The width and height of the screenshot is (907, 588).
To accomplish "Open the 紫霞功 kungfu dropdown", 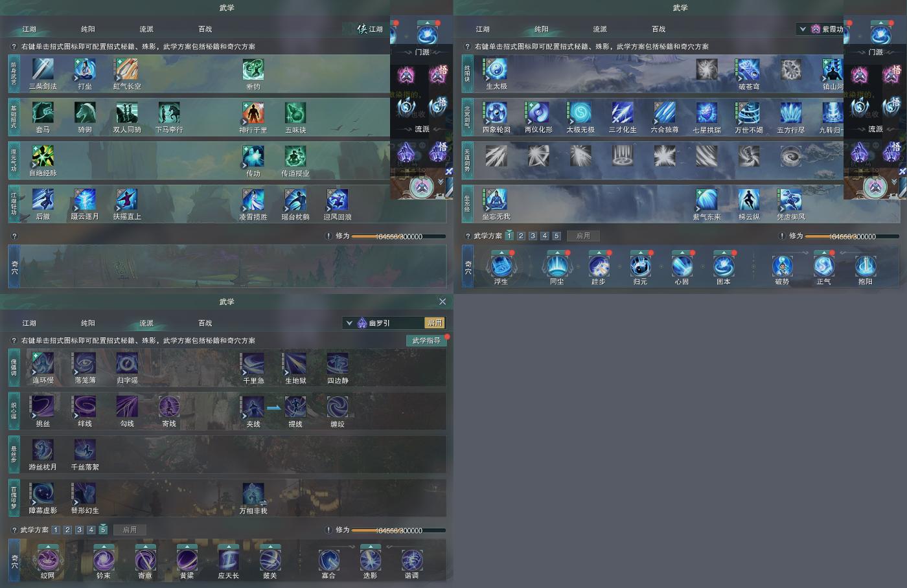I will click(803, 29).
